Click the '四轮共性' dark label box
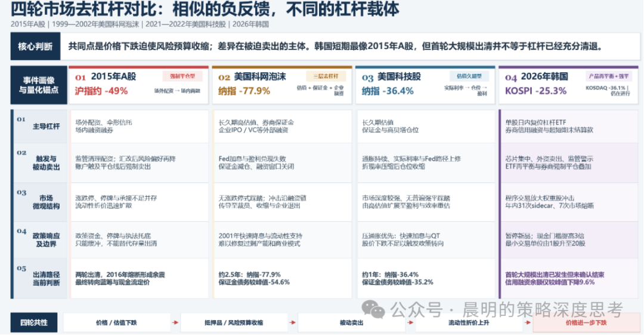This screenshot has width=644, height=335. coord(34,322)
